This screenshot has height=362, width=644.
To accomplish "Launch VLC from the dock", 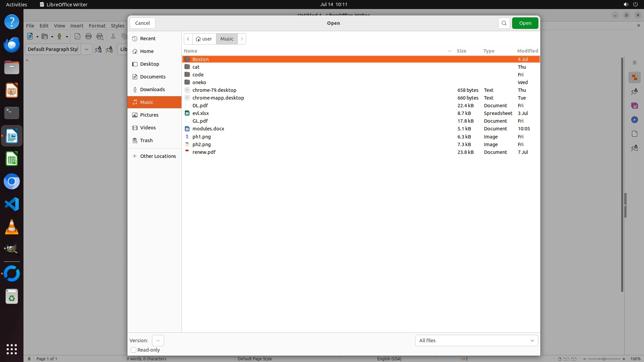I will coord(12,227).
